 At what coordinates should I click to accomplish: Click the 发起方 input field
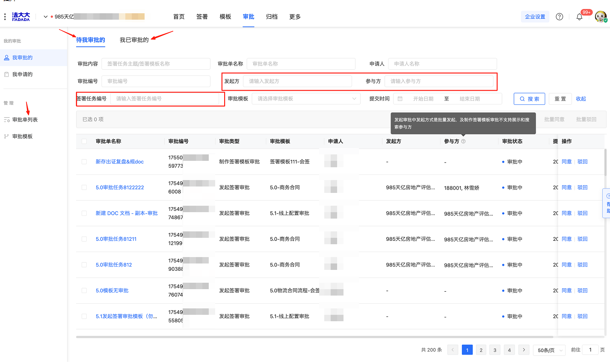tap(297, 81)
